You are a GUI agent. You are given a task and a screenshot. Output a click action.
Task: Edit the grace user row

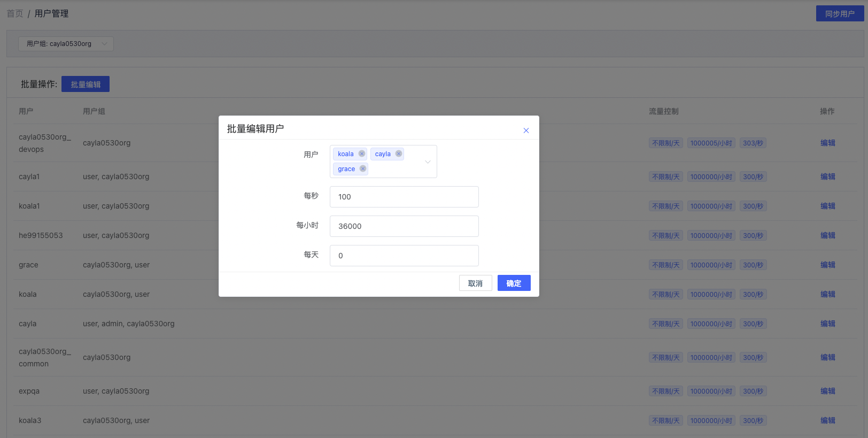pos(827,265)
